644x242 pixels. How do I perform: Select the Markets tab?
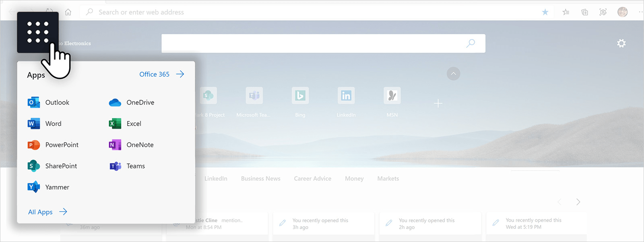tap(388, 179)
